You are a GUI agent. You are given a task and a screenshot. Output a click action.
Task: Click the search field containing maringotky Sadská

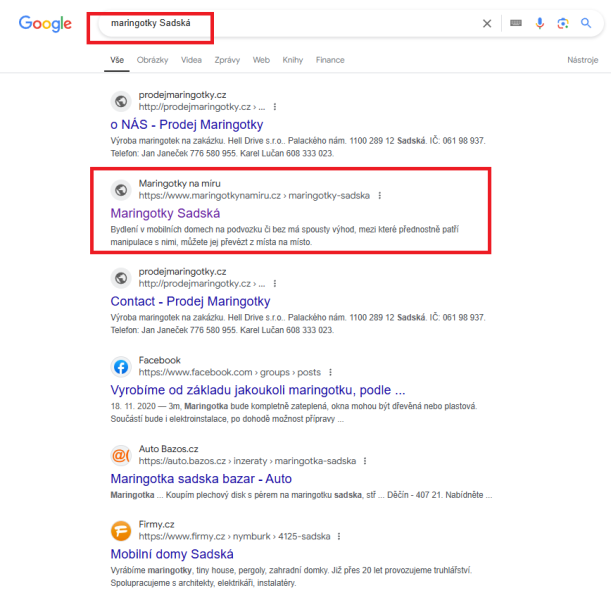(x=288, y=24)
